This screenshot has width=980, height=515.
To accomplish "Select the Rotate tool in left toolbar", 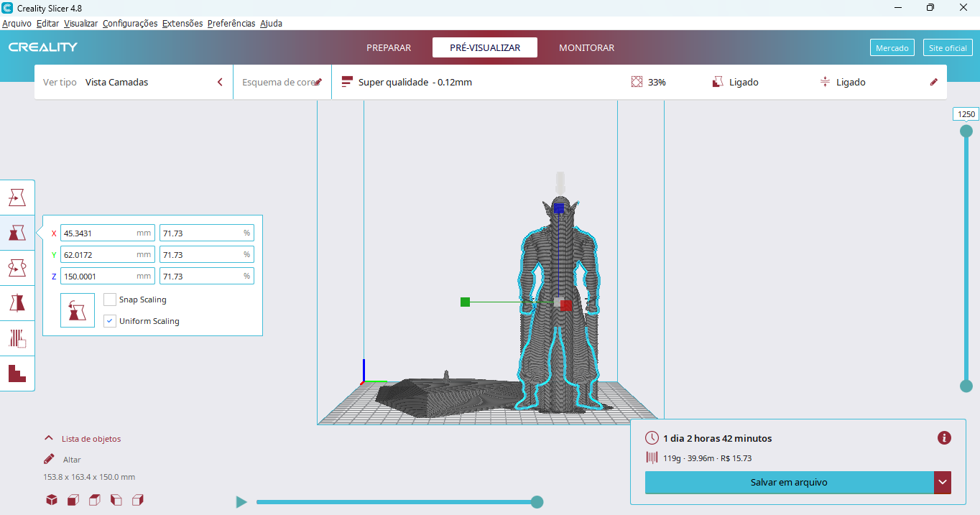I will [17, 267].
